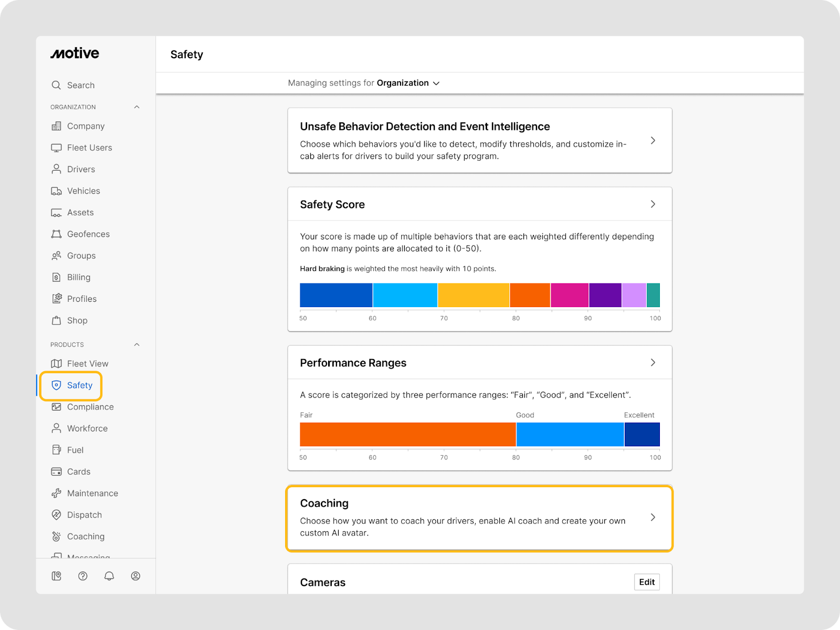The height and width of the screenshot is (630, 840).
Task: Collapse the Organization sidebar section
Action: (136, 107)
